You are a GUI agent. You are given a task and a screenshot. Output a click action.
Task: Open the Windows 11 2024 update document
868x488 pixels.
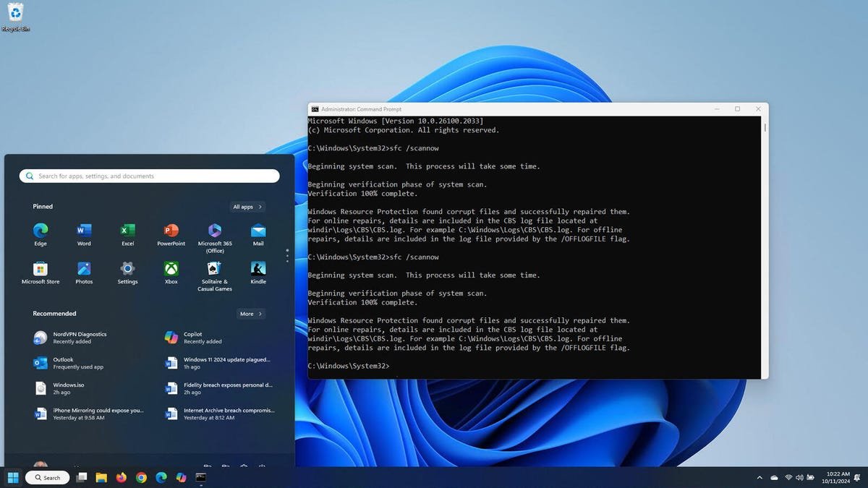coord(218,363)
